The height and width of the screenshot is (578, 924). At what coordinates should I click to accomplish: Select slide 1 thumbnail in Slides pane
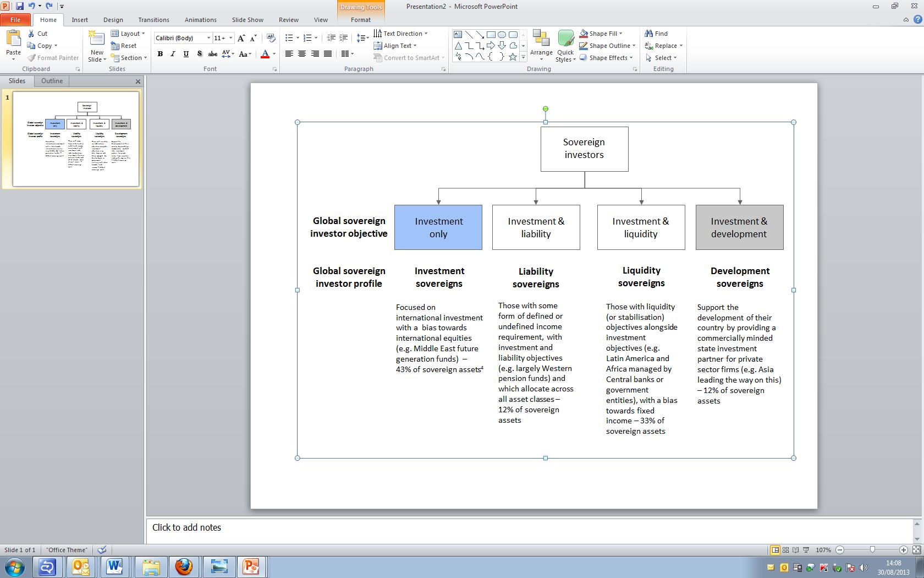click(76, 139)
